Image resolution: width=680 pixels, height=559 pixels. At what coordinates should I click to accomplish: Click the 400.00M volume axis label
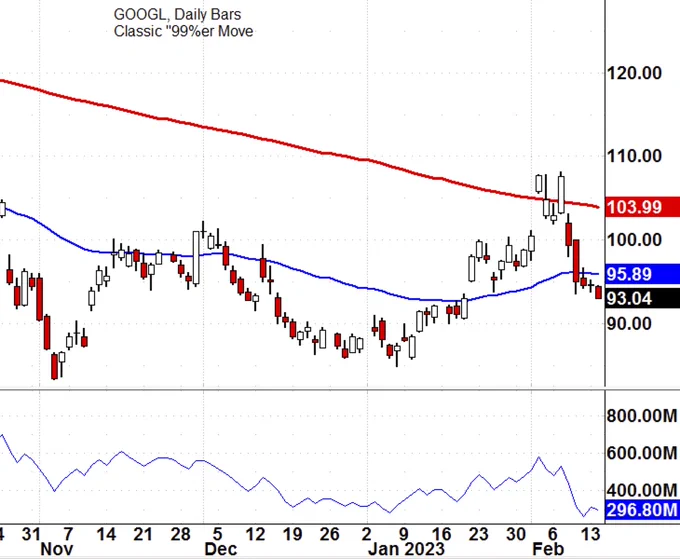[x=642, y=490]
